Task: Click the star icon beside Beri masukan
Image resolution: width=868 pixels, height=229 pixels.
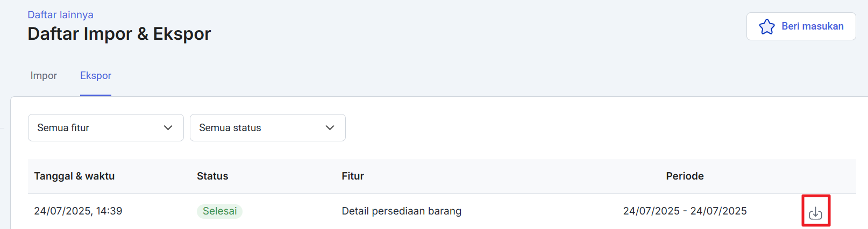Action: [766, 26]
